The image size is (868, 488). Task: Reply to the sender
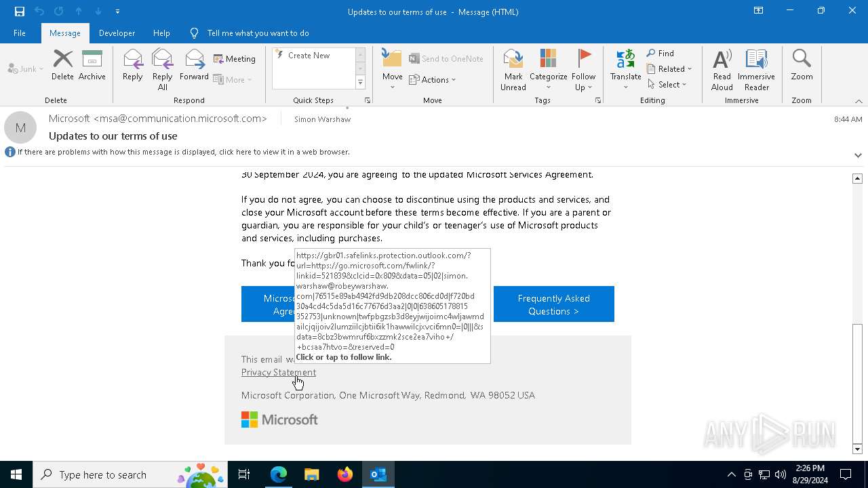coord(132,65)
